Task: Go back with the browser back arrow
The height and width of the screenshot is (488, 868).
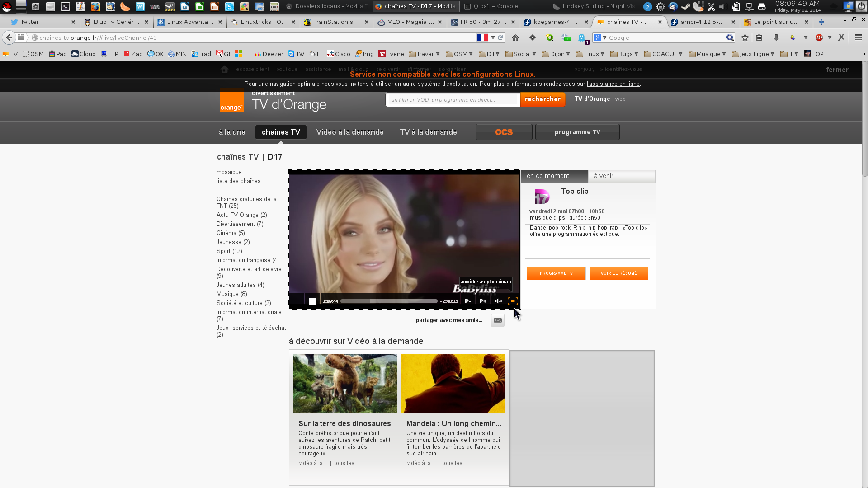Action: [9, 38]
